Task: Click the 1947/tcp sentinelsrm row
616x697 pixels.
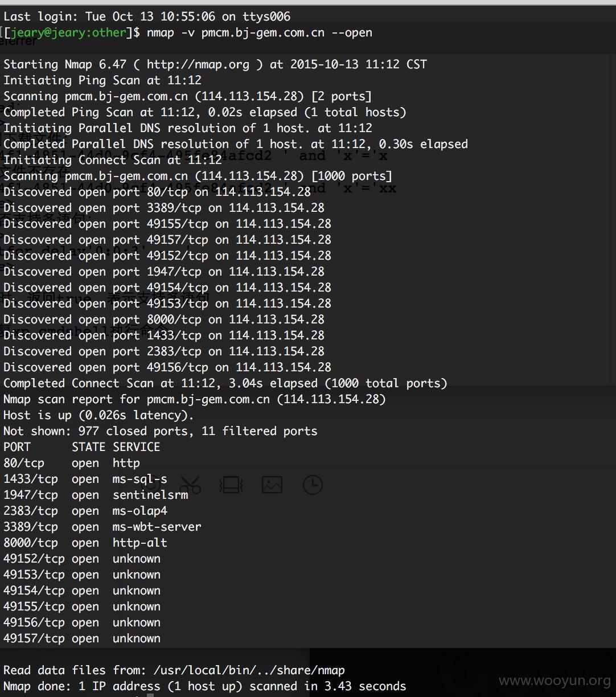Action: coord(96,495)
